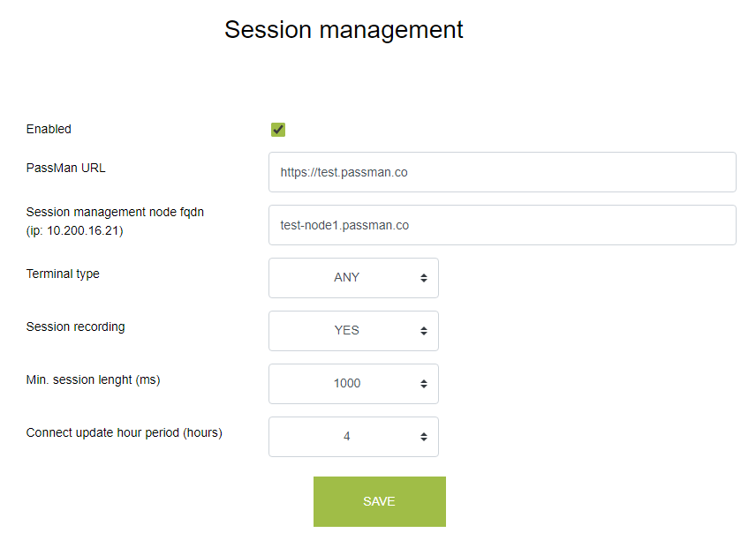This screenshot has height=548, width=756.
Task: Click the up-down arrow icon of Session recording
Action: pos(424,331)
